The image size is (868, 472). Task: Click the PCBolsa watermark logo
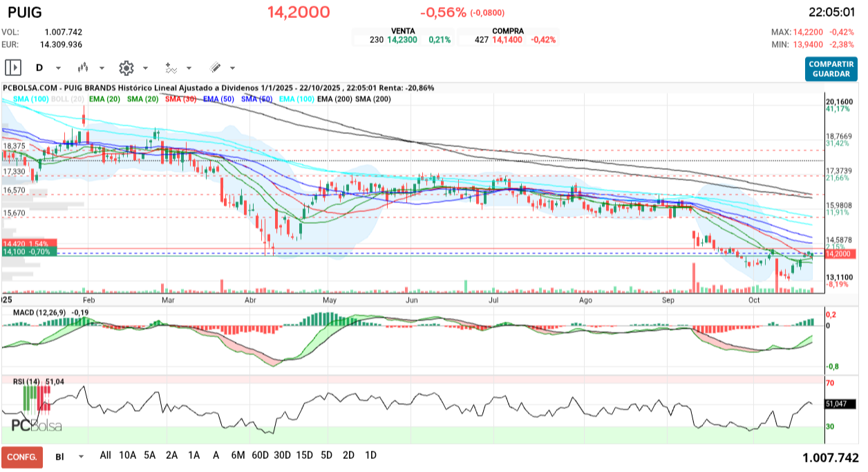[36, 424]
